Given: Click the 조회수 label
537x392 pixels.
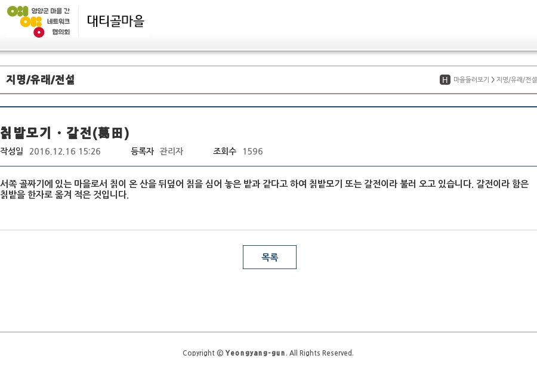Looking at the screenshot, I should [x=225, y=152].
